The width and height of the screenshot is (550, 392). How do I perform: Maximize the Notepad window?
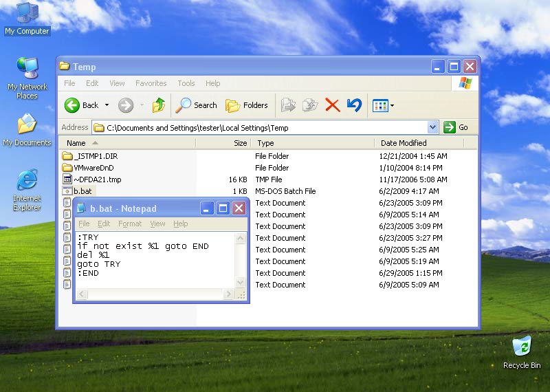223,208
